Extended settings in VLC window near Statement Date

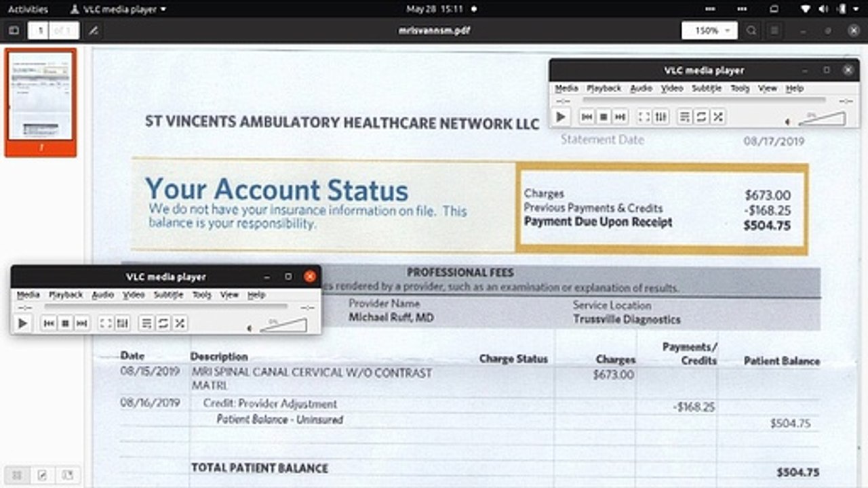tap(660, 117)
